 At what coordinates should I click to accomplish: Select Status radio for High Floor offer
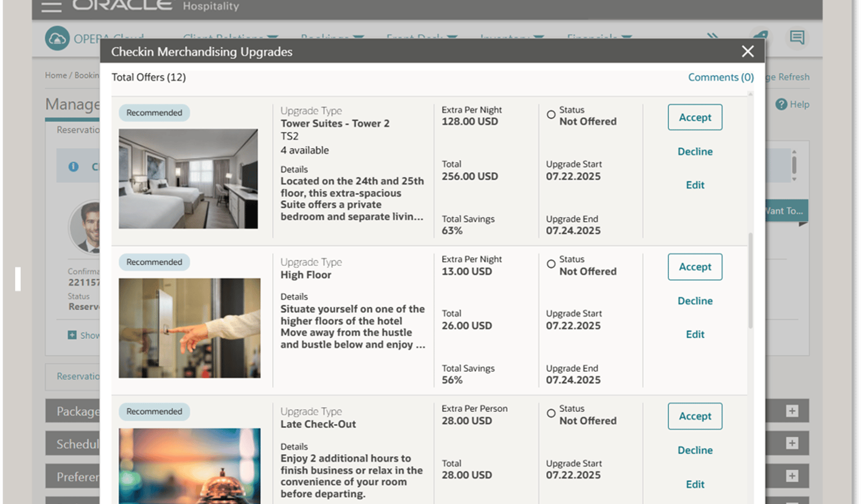click(551, 264)
